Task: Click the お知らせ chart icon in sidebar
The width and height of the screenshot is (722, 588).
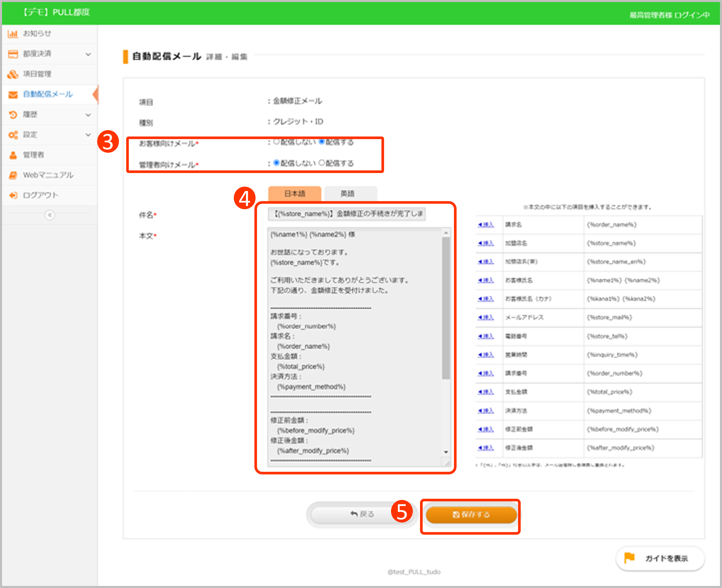Action: (13, 34)
